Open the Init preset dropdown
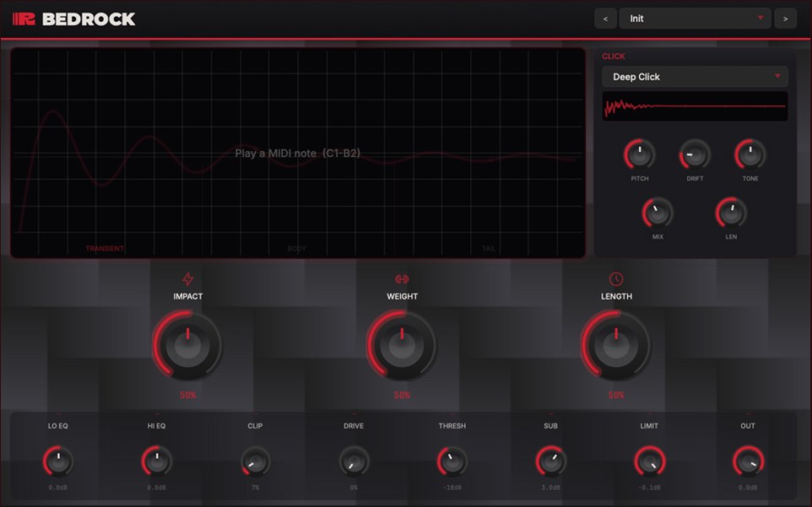Screen dimensions: 812x507 (x=695, y=19)
